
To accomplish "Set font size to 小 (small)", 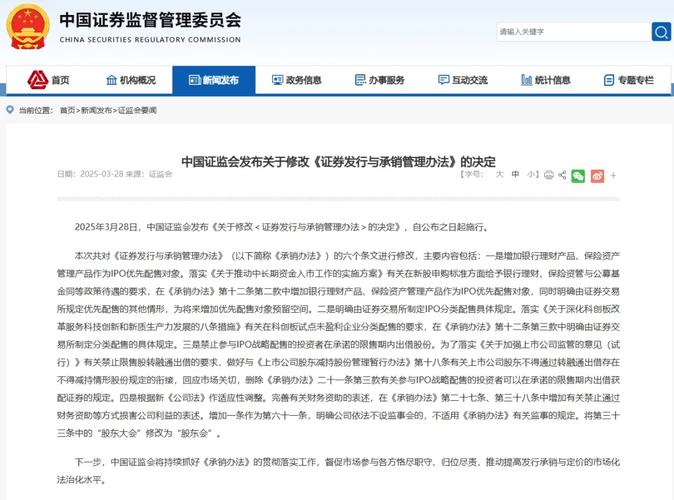I will point(531,175).
